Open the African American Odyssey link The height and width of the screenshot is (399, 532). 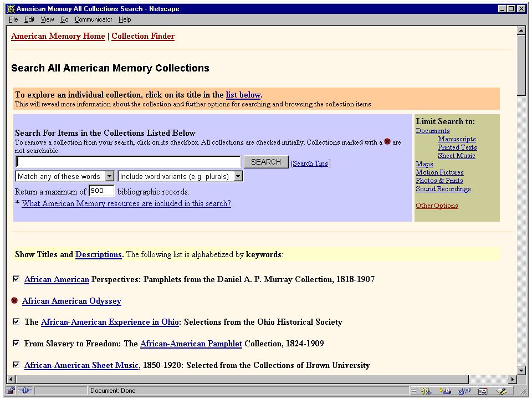coord(71,301)
